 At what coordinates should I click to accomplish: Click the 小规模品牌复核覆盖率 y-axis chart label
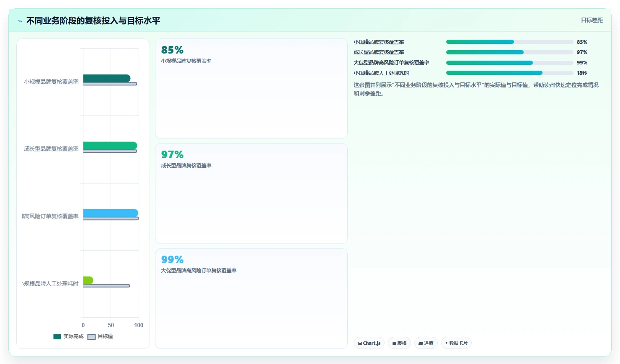(x=51, y=82)
